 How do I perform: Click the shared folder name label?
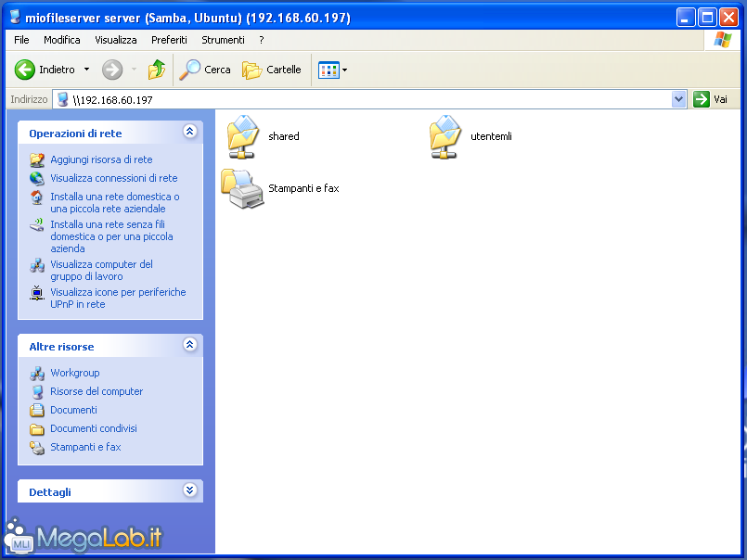point(284,136)
